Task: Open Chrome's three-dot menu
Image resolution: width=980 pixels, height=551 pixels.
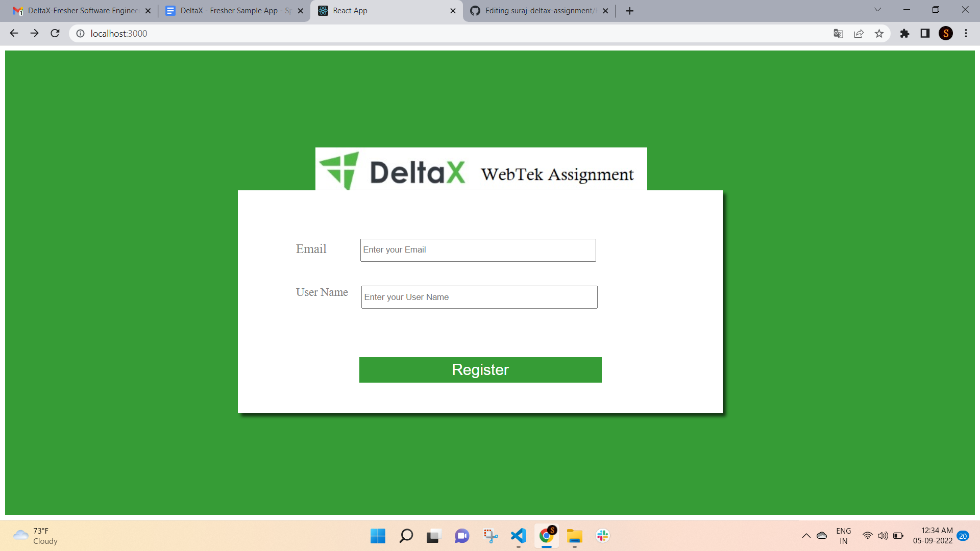Action: tap(965, 33)
